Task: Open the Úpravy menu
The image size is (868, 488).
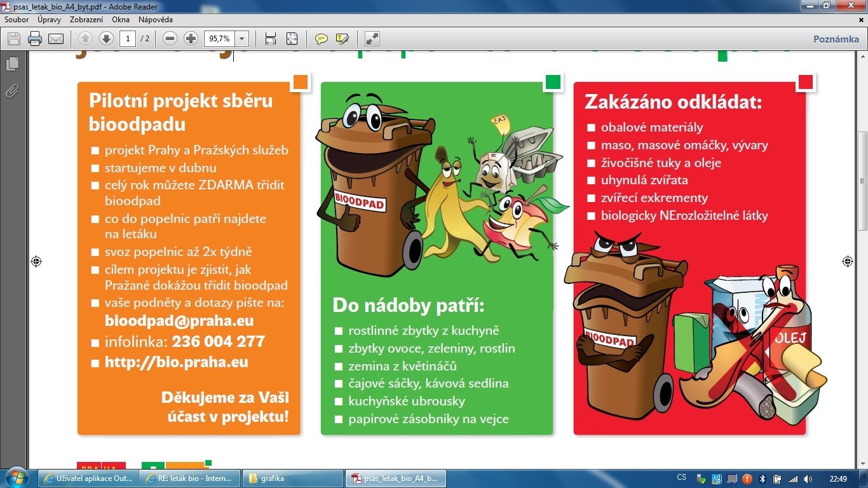Action: [x=50, y=20]
